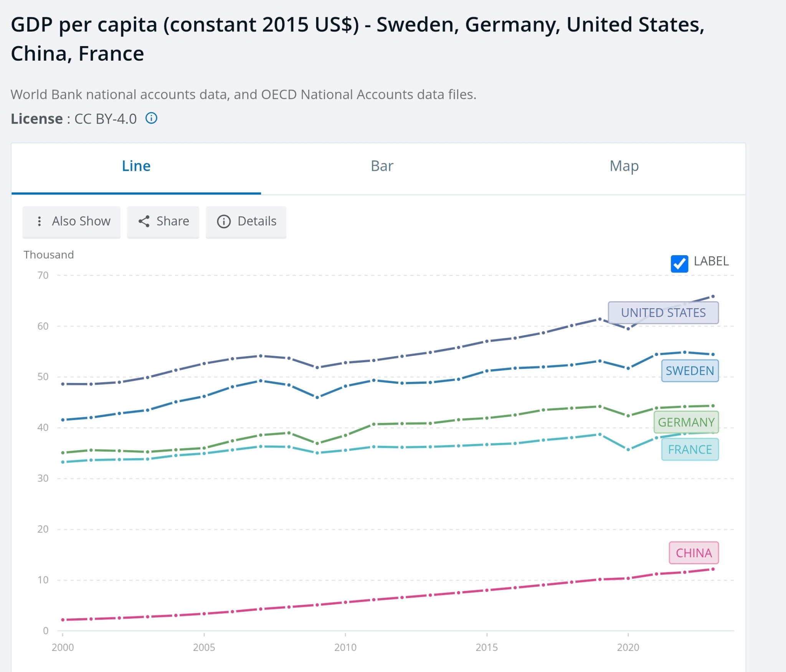Open the Also Show dropdown
Screen dimensions: 786x672
[x=71, y=222]
